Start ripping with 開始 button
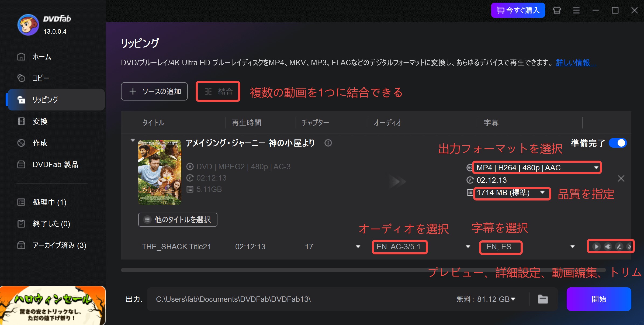644x325 pixels. tap(599, 299)
